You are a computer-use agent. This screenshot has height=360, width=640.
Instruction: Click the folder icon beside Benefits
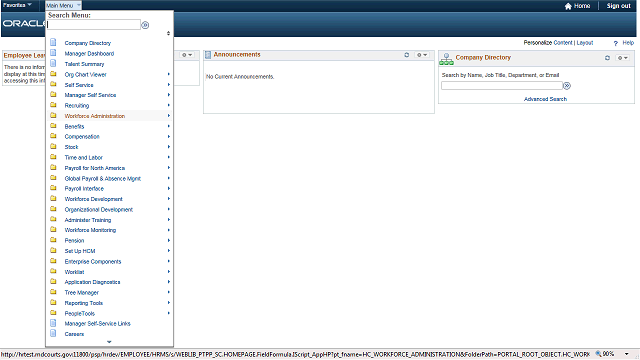pos(53,126)
